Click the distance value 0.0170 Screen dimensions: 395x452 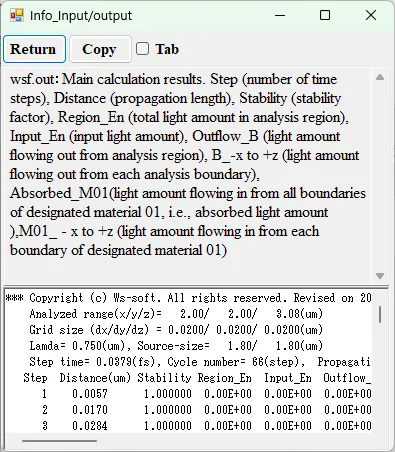tap(90, 410)
